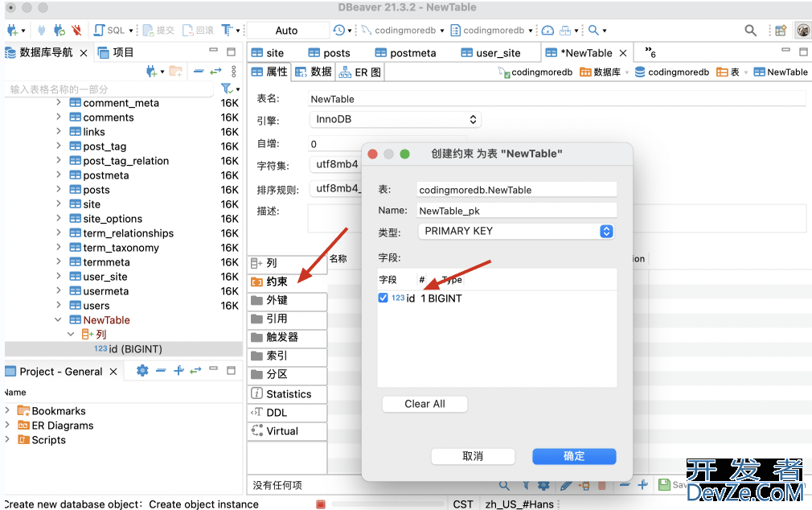Screen dimensions: 812x510
Task: Expand the posts table node
Action: (x=59, y=189)
